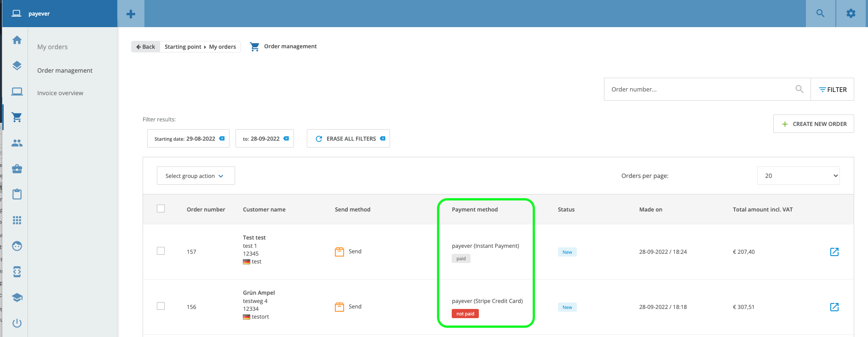Click the layers stack sidebar icon
This screenshot has width=868, height=337.
pyautogui.click(x=17, y=66)
